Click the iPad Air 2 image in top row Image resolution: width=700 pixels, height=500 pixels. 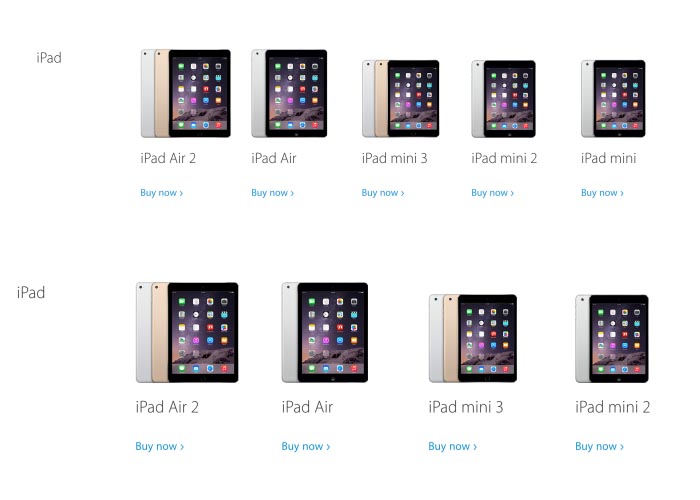click(186, 93)
